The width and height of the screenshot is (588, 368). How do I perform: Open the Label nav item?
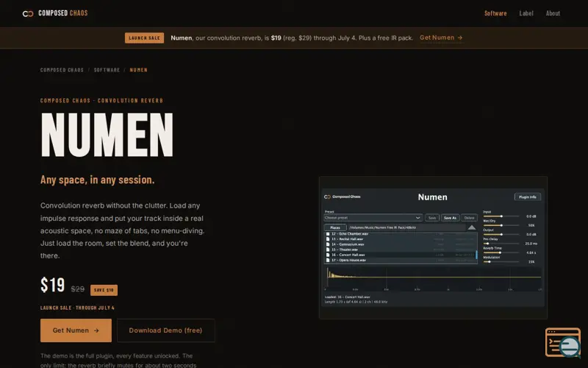point(526,13)
